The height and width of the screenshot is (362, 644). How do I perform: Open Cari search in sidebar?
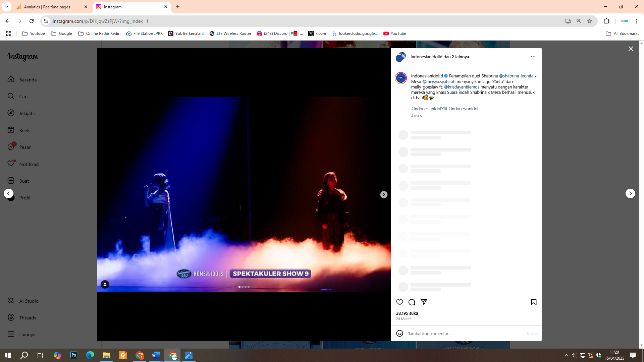(x=17, y=96)
